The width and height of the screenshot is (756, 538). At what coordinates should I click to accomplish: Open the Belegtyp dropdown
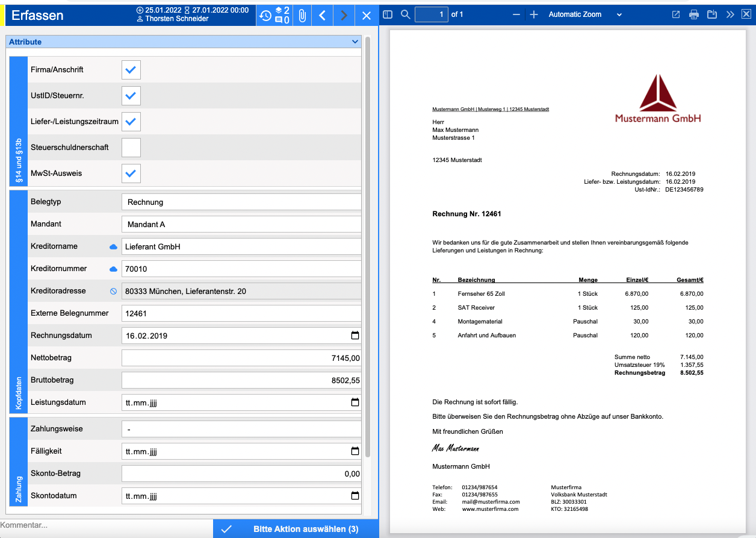tap(241, 202)
